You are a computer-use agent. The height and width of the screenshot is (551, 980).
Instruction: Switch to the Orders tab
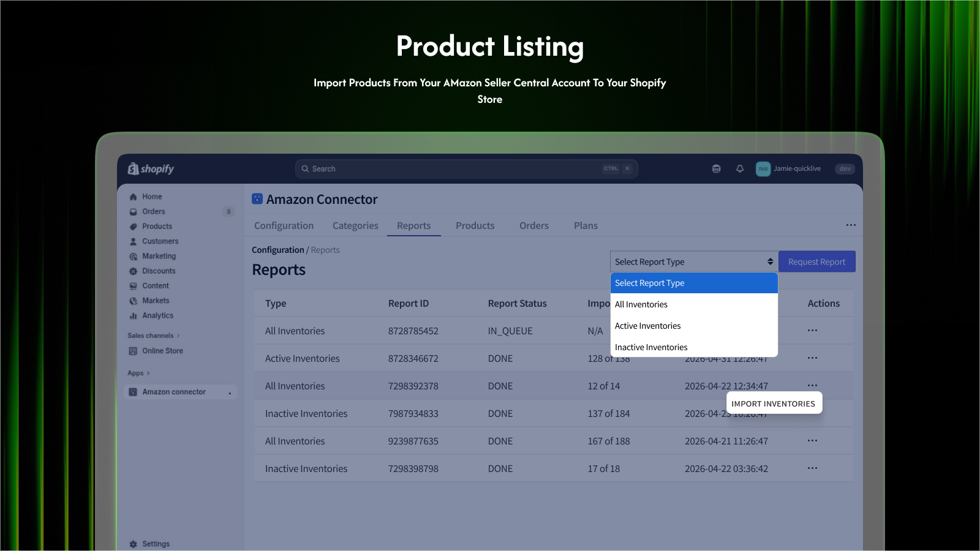(534, 225)
